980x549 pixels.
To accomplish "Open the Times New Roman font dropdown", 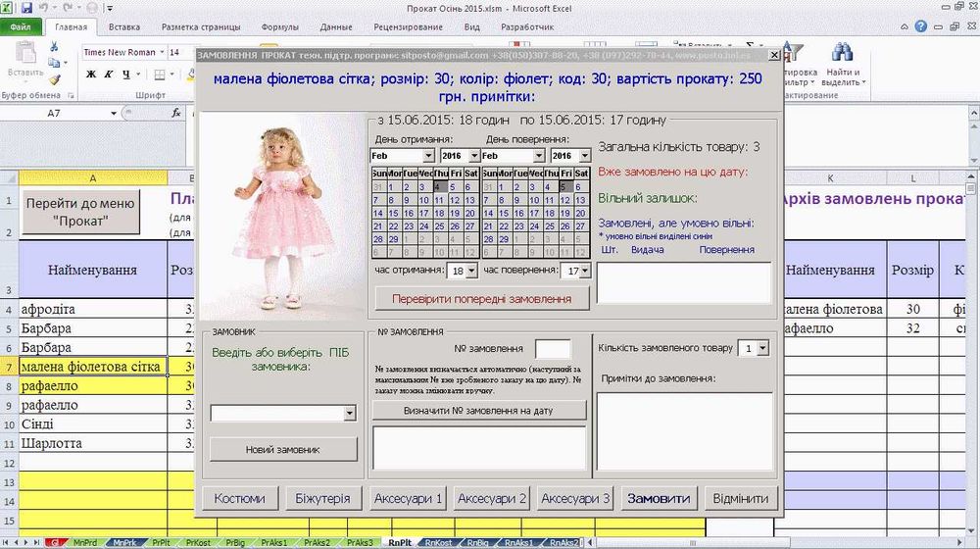I will click(162, 52).
